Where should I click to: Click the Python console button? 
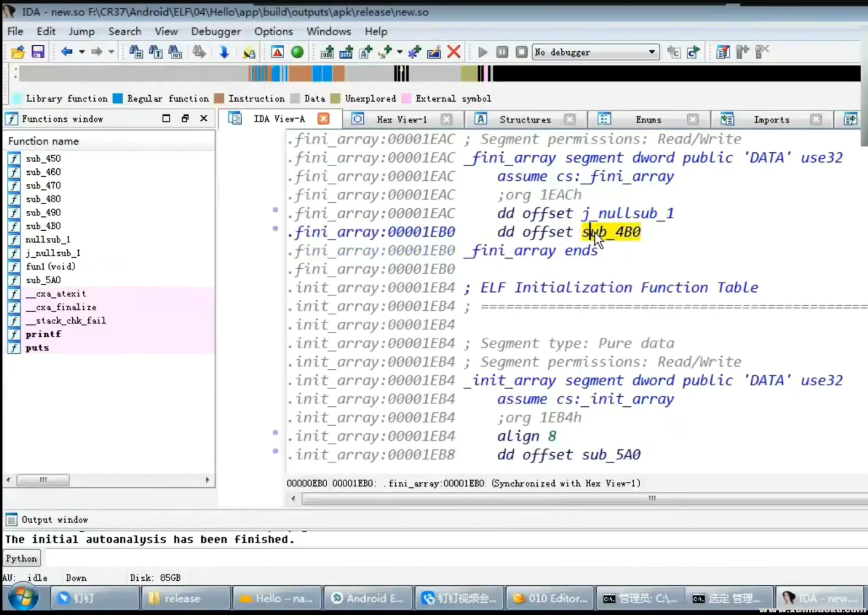pyautogui.click(x=22, y=559)
